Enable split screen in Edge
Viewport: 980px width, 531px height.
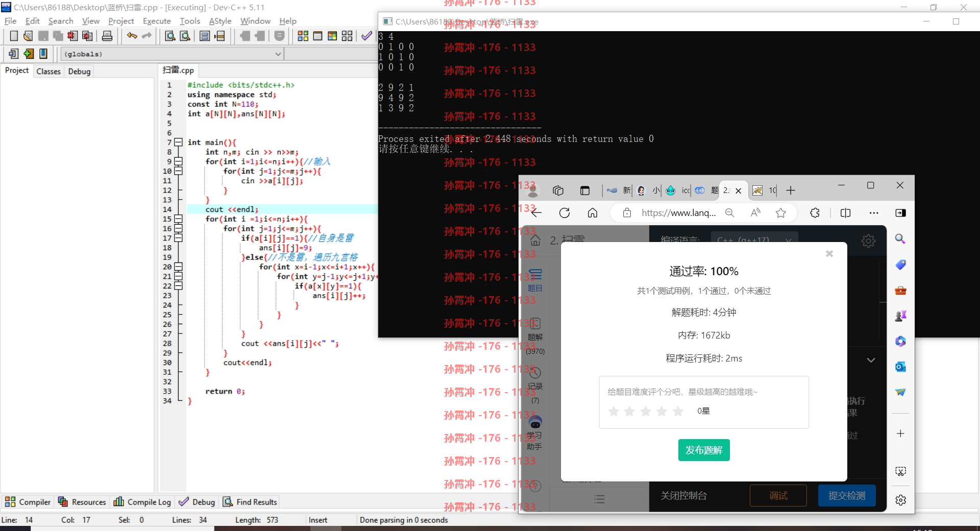click(x=845, y=213)
